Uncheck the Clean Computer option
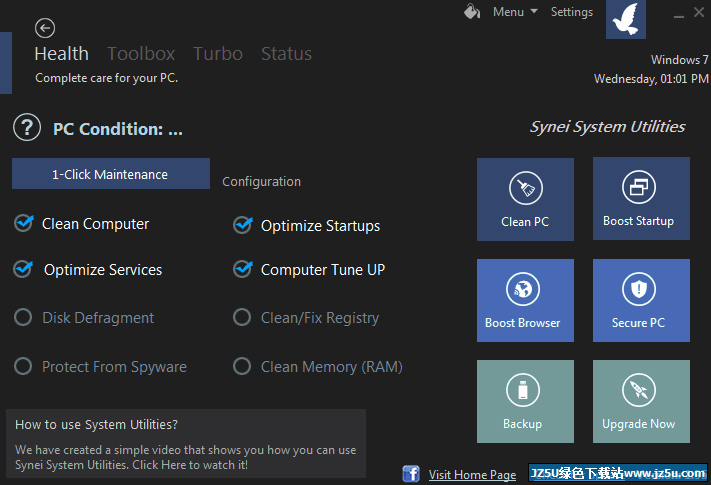The height and width of the screenshot is (485, 711). click(23, 223)
